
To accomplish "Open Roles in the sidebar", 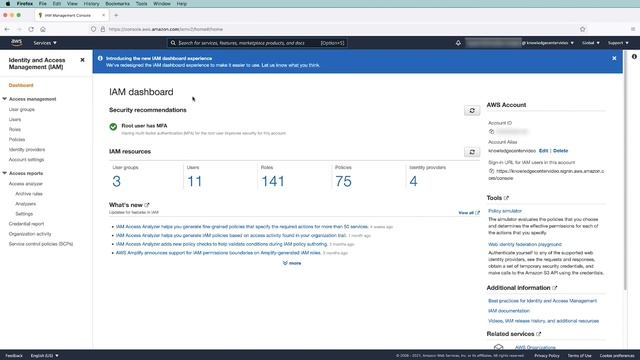I will click(x=15, y=129).
